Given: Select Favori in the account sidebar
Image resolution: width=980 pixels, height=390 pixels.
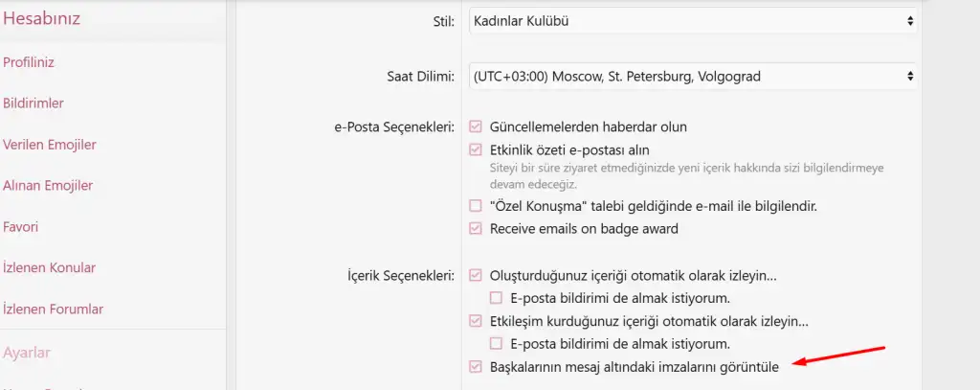Looking at the screenshot, I should click(x=21, y=227).
